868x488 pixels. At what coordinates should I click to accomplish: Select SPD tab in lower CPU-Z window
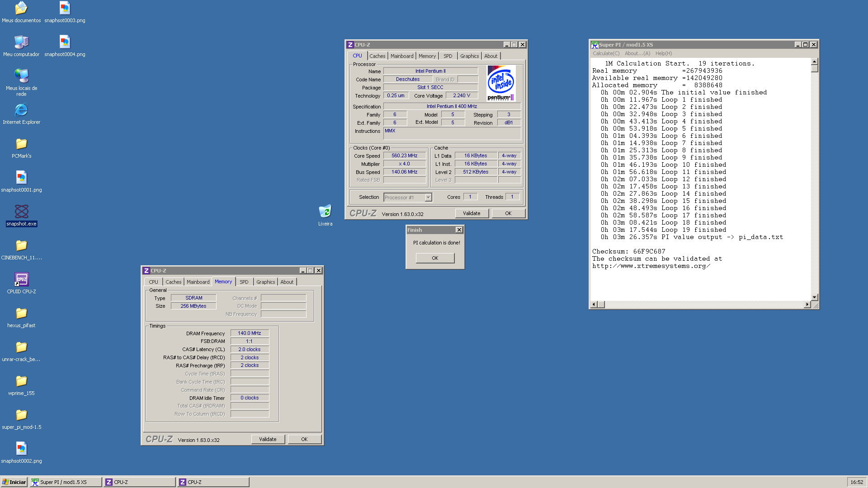pos(244,282)
